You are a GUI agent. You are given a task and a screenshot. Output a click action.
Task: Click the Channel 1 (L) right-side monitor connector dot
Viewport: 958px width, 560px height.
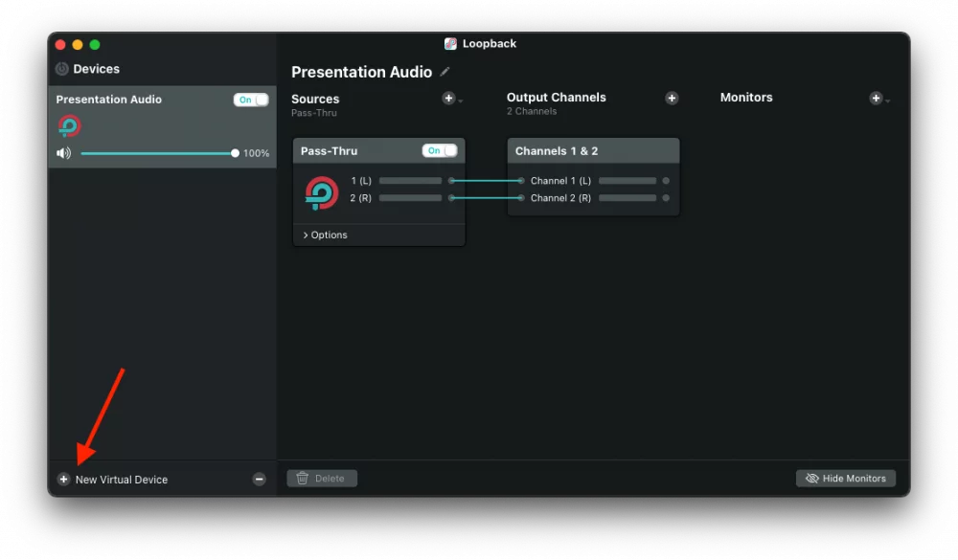666,181
